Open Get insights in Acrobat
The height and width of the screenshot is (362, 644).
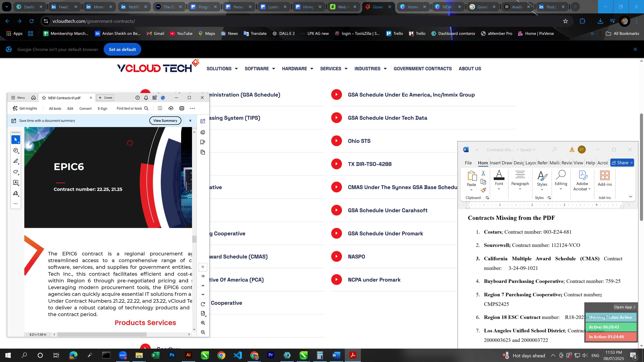click(25, 108)
